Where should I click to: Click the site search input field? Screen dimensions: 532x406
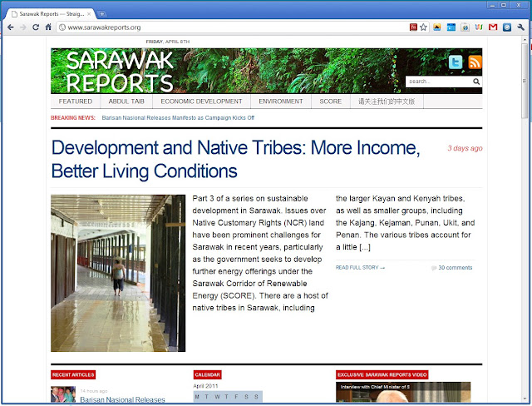439,82
